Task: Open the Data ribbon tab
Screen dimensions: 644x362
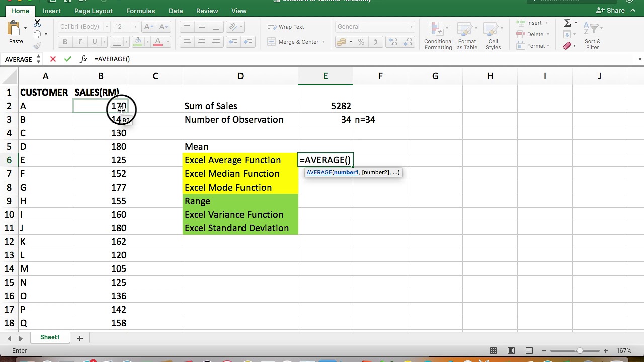Action: click(x=176, y=11)
